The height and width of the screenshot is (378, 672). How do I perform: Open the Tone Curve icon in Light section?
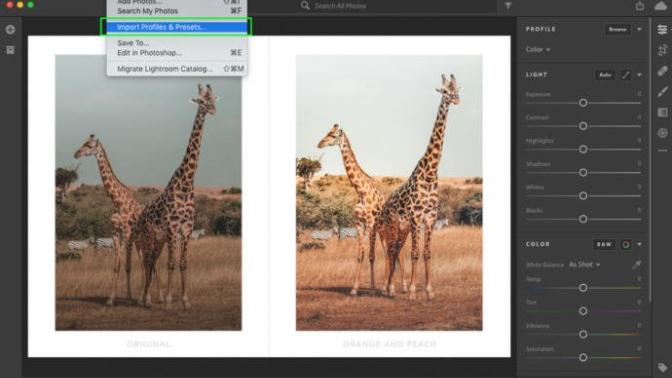tap(626, 75)
